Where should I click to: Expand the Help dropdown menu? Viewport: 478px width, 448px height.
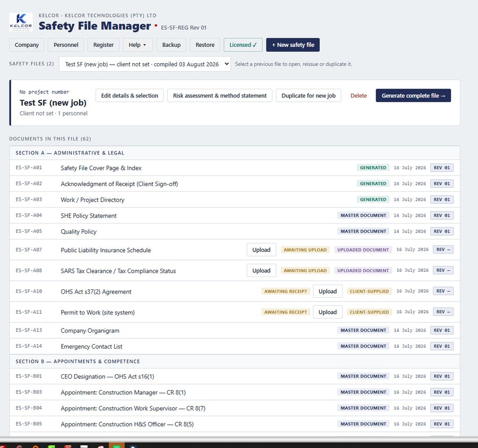[x=138, y=45]
